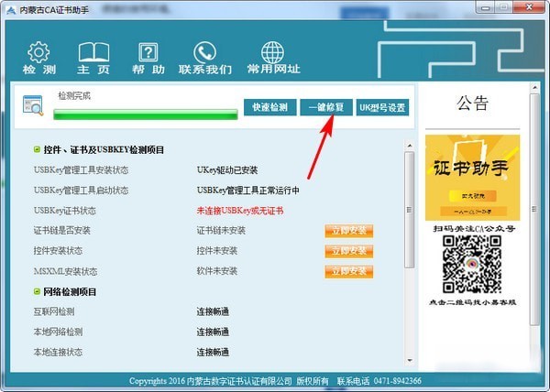Collapse the 网络检测项目 section
Image resolution: width=550 pixels, height=392 pixels.
click(37, 292)
